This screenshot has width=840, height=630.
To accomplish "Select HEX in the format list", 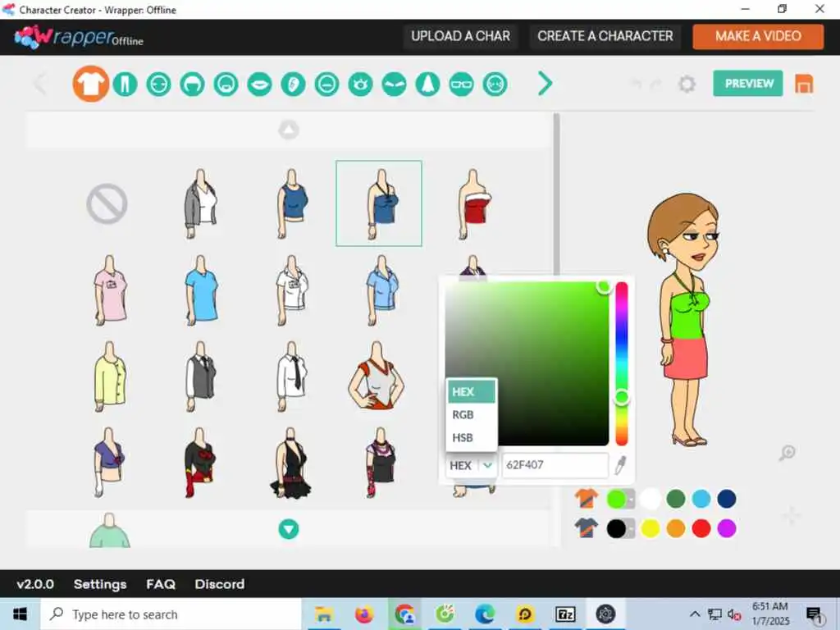I will [x=472, y=391].
